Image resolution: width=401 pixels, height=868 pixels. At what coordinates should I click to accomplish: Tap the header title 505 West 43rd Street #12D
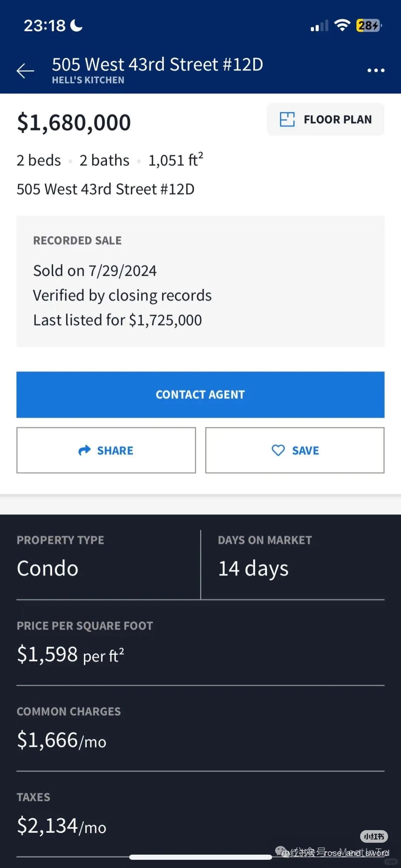click(157, 64)
